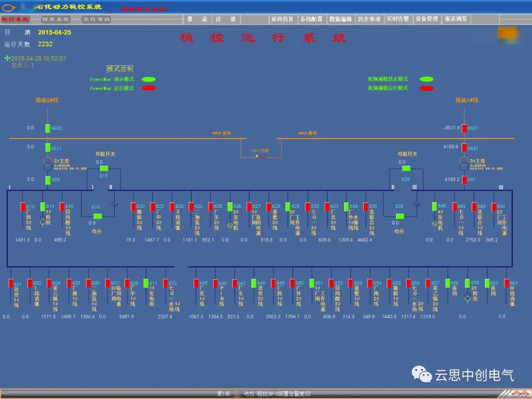
Task: Click the 636 母分 breaker
Action: coord(400,216)
